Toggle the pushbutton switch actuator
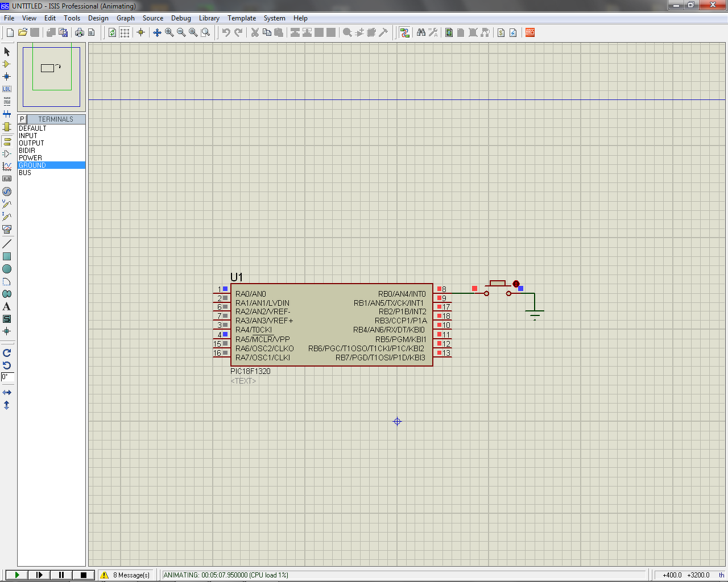This screenshot has height=582, width=728. click(516, 284)
